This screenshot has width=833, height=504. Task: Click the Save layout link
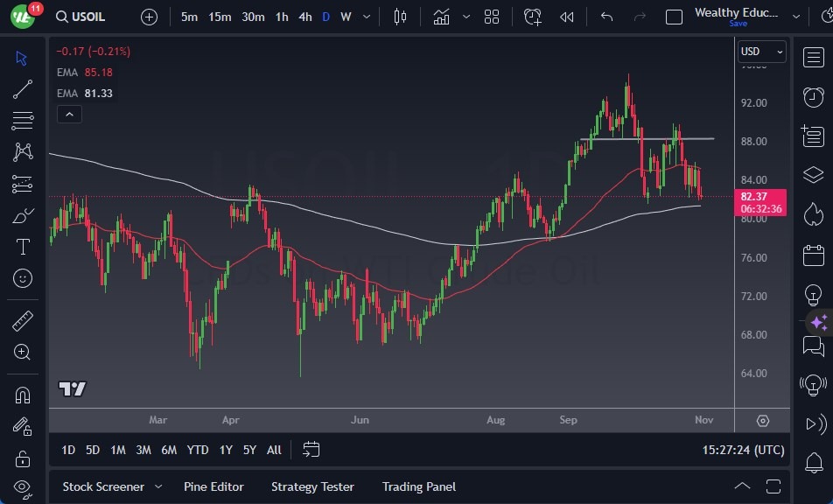(x=739, y=24)
